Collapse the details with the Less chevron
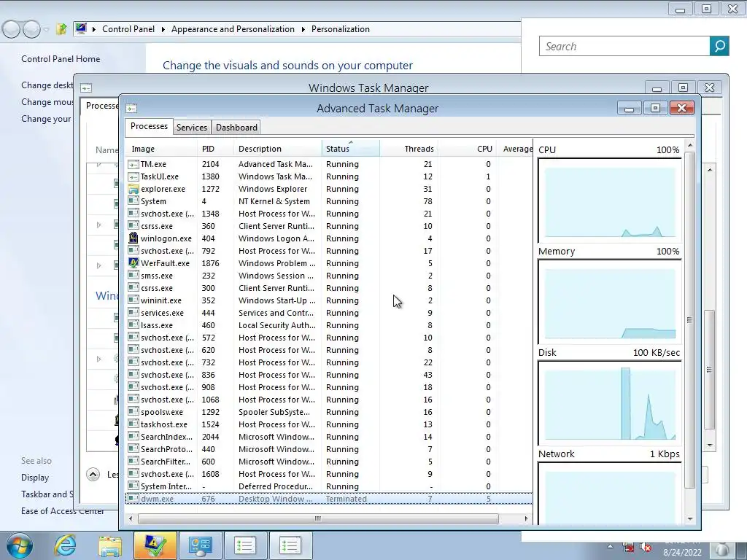Image resolution: width=747 pixels, height=560 pixels. (x=93, y=474)
